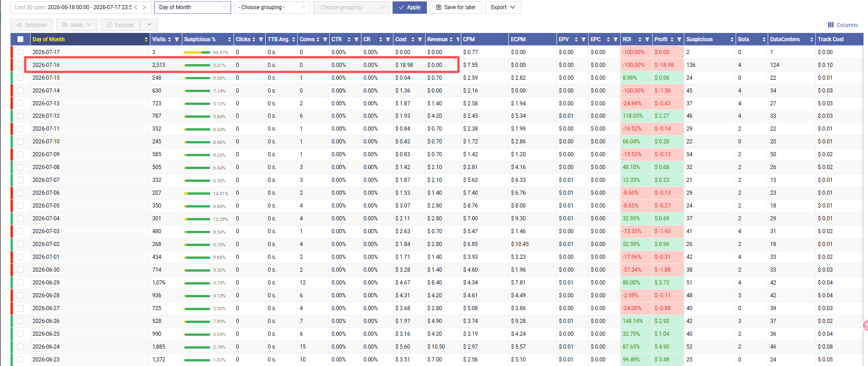This screenshot has height=366, width=868.
Task: Sort Bots column with sort arrows
Action: tap(764, 39)
